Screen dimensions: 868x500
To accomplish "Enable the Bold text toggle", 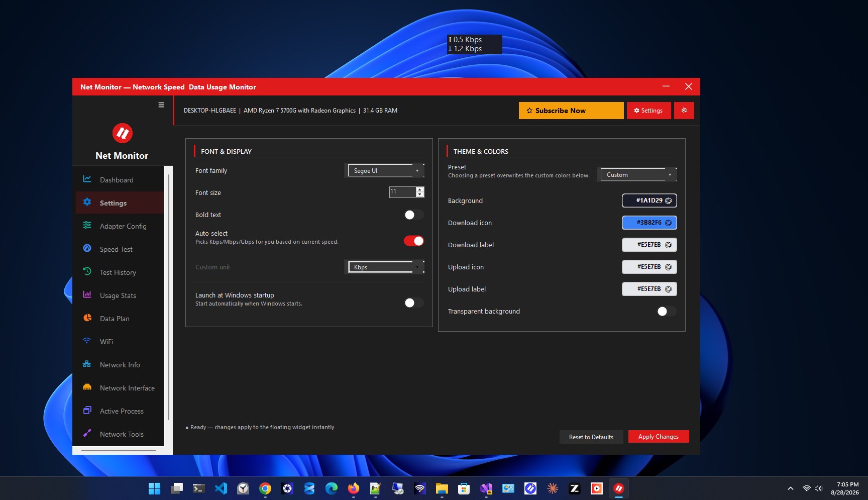I will click(414, 215).
